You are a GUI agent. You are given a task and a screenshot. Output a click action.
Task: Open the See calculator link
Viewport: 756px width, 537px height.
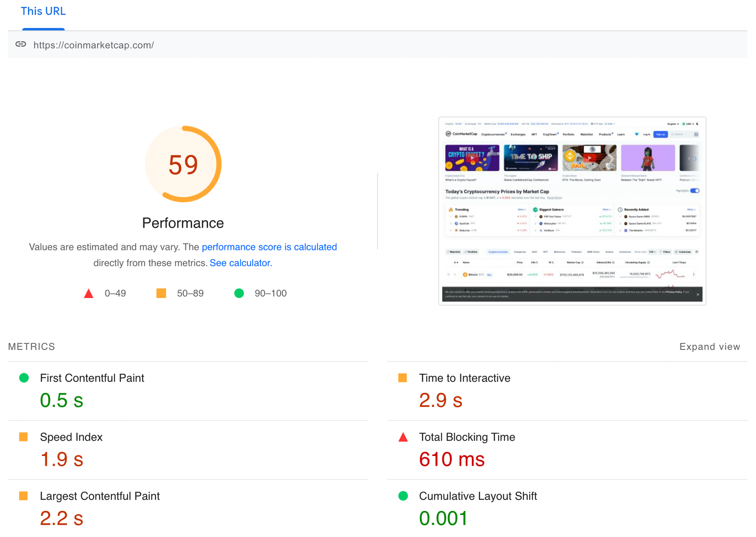(x=241, y=263)
